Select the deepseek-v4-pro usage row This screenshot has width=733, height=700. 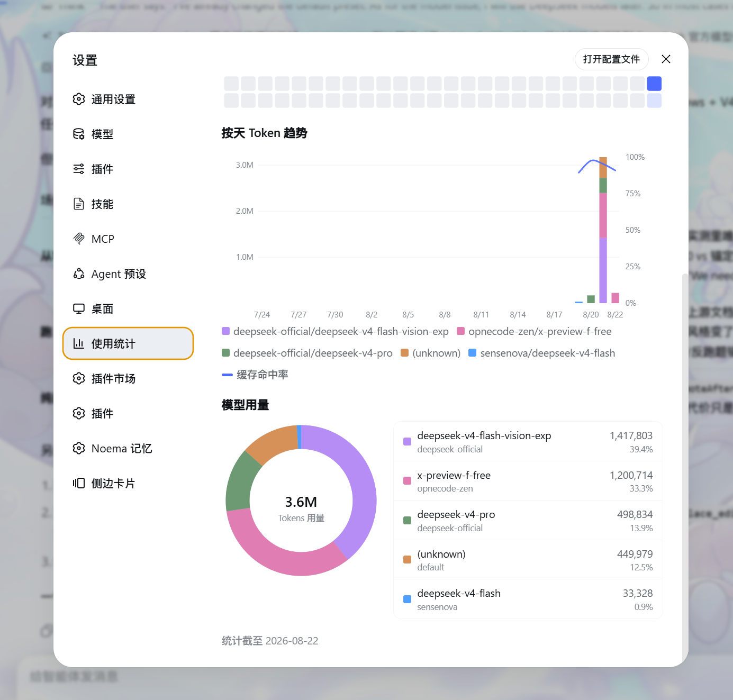coord(528,521)
